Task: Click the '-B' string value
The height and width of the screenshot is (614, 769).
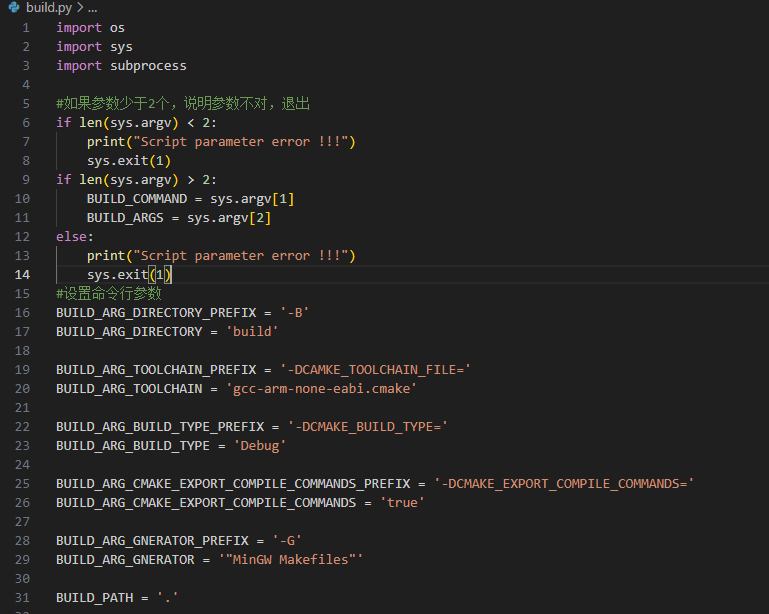Action: (x=294, y=313)
